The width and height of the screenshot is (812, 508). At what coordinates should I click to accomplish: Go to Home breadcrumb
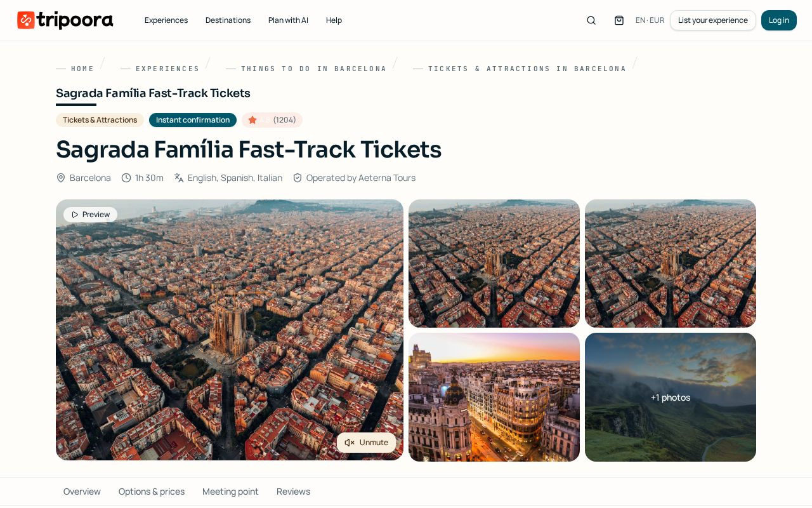coord(82,69)
